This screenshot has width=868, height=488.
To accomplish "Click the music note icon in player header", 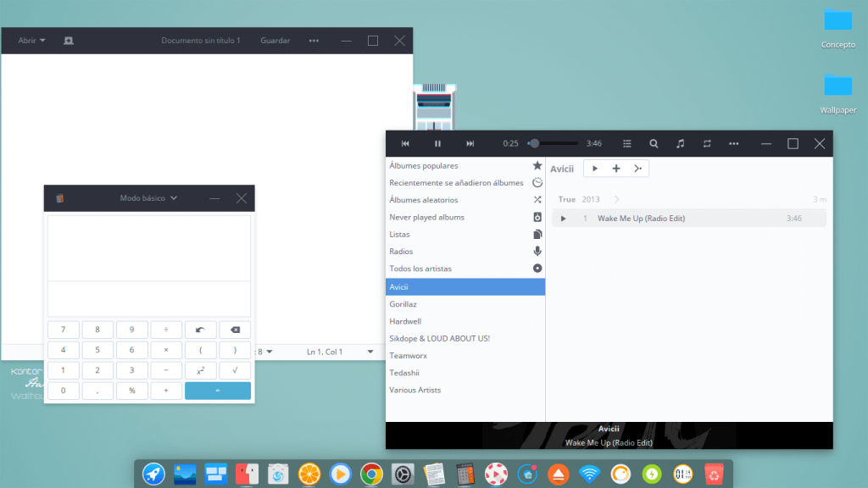I will [681, 144].
